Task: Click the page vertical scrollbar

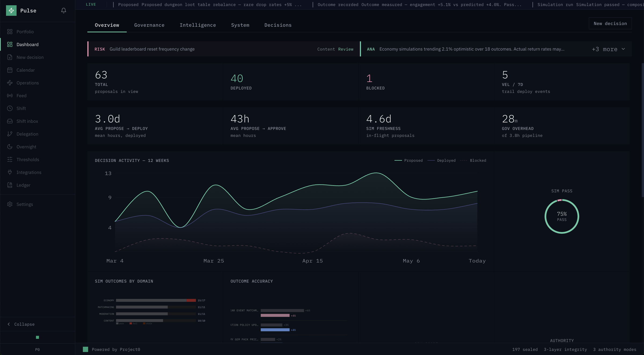Action: 642,130
